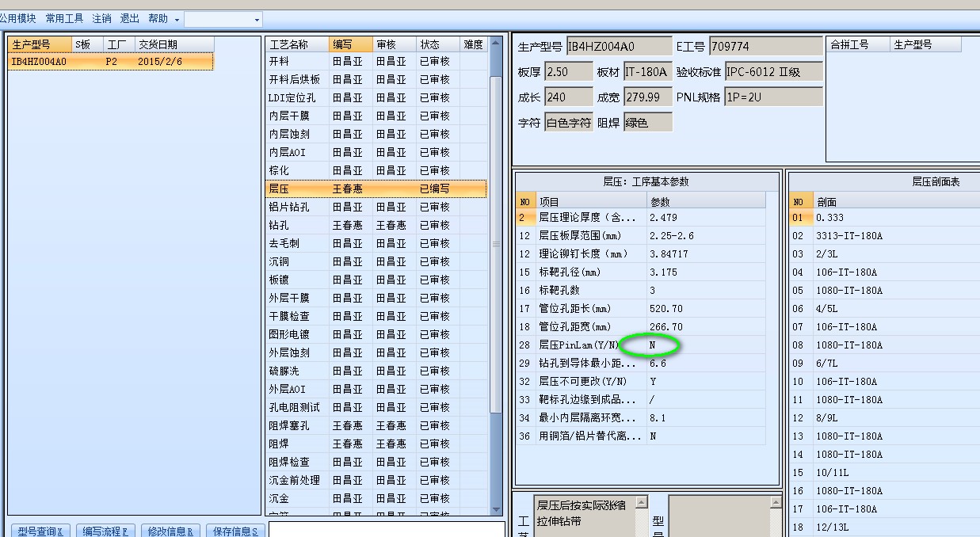This screenshot has width=980, height=537.
Task: Click the 状态 column header
Action: point(437,44)
